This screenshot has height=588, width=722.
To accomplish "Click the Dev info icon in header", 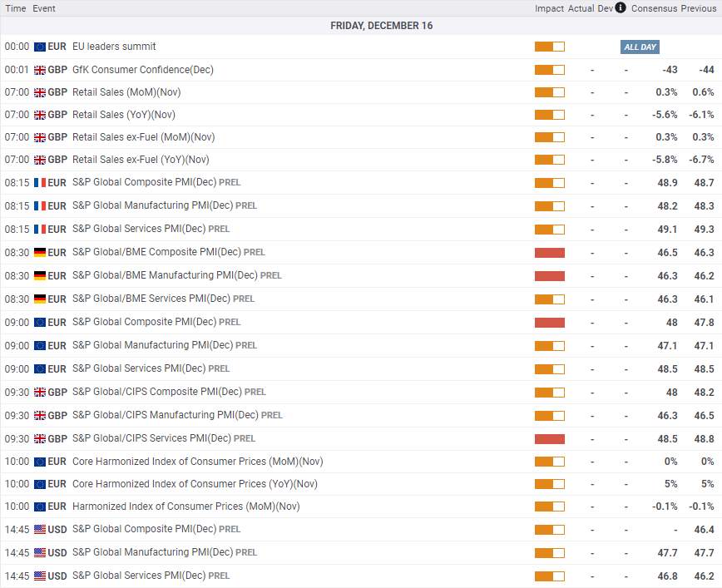I will point(621,7).
